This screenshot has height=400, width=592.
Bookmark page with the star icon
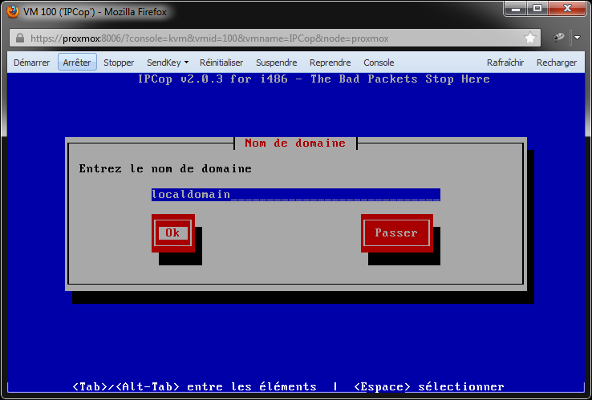click(x=530, y=38)
